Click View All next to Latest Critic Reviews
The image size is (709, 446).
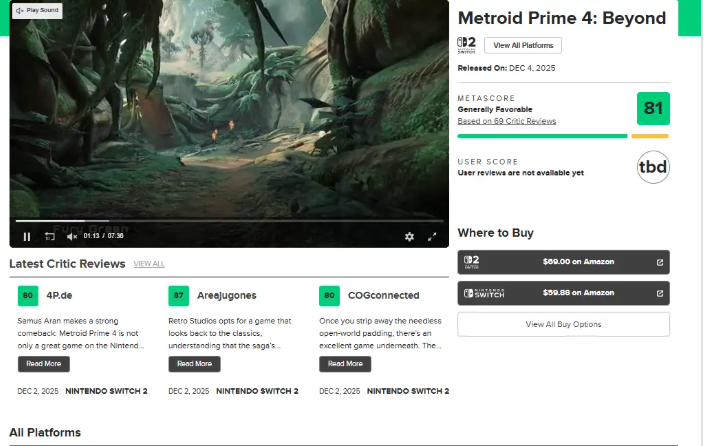(x=149, y=264)
